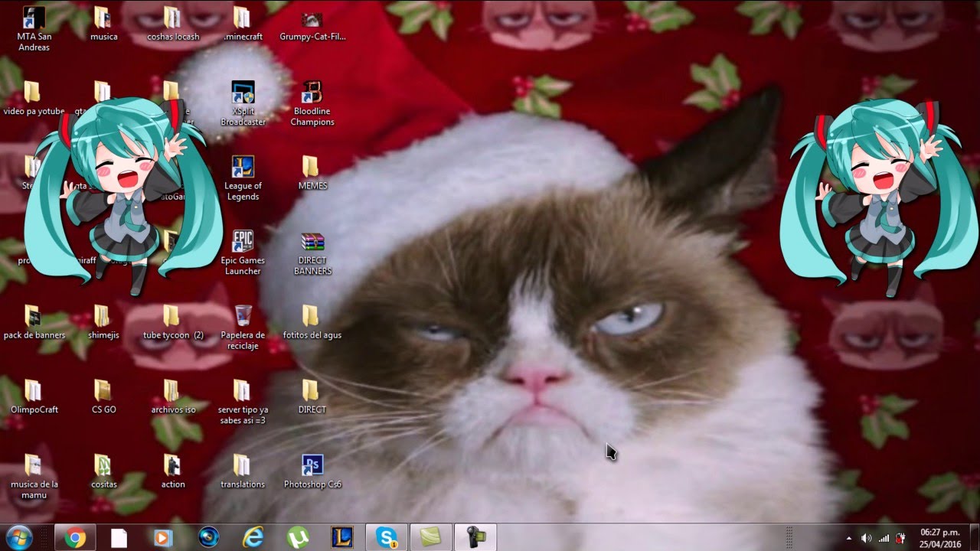Select the shimejis folder
980x551 pixels.
pyautogui.click(x=103, y=322)
